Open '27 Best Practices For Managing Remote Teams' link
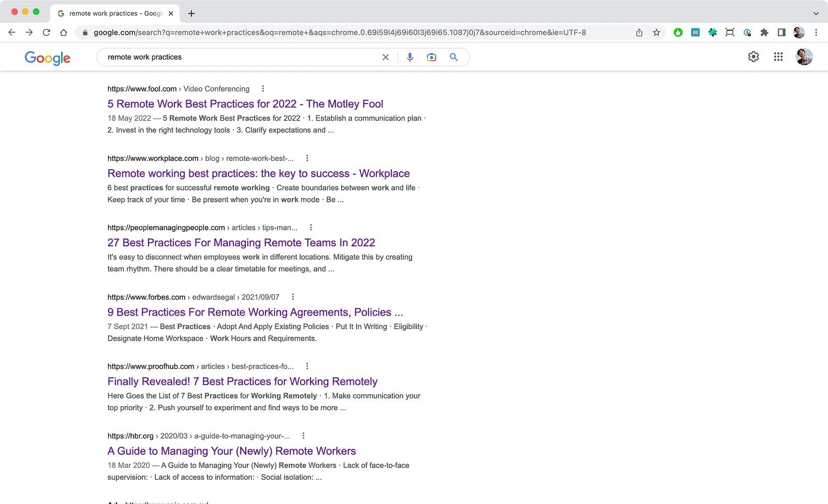Screen dimensions: 828x504 (241, 243)
